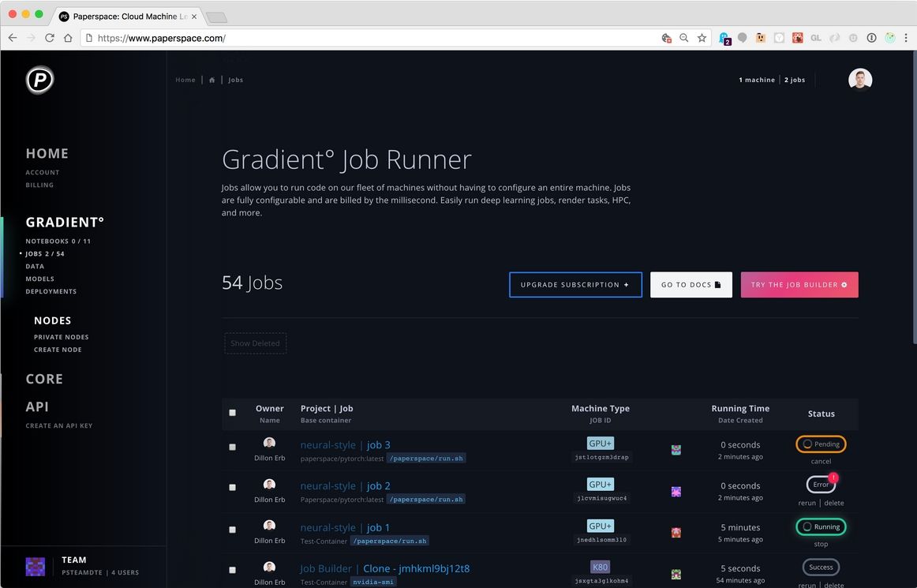Image resolution: width=917 pixels, height=588 pixels.
Task: Open the Chrome three-dot menu
Action: click(906, 38)
